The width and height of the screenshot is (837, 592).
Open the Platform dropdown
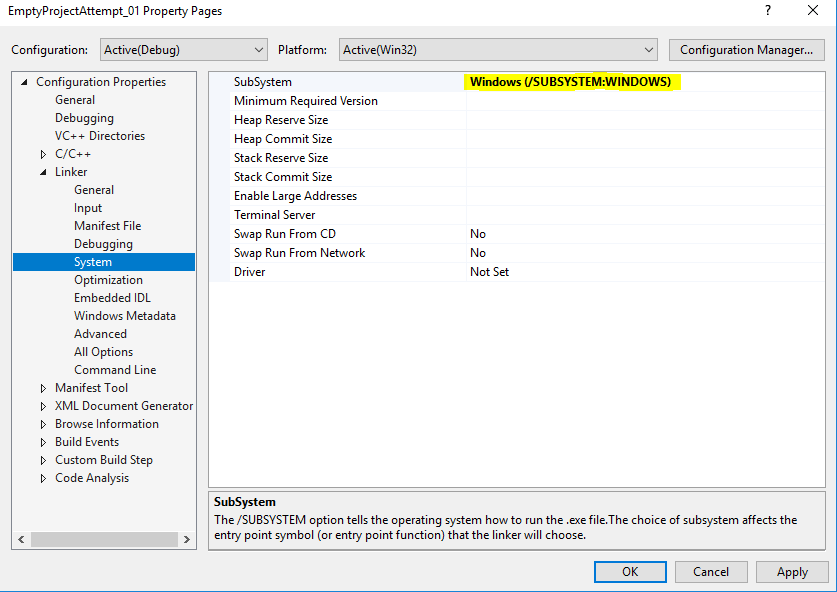click(497, 49)
